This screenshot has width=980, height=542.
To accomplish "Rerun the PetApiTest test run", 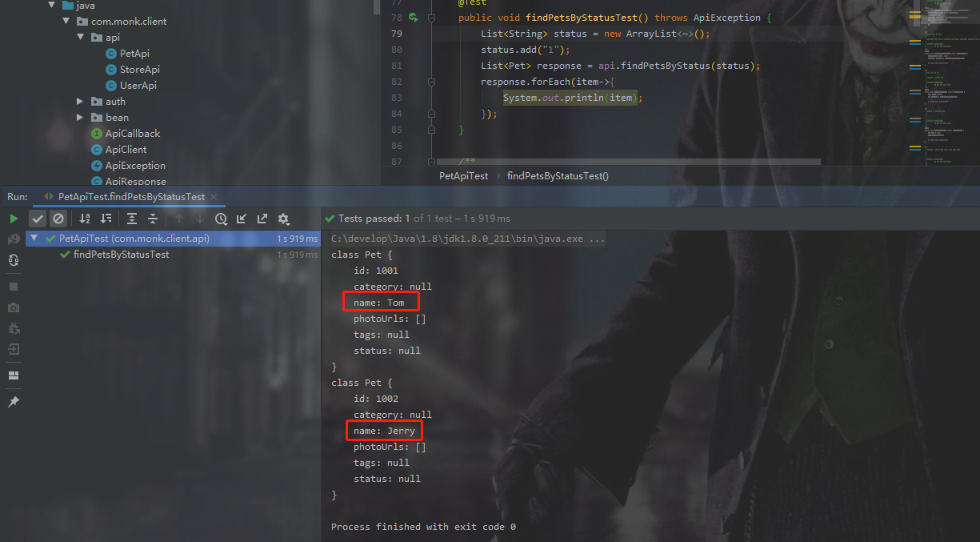I will (x=13, y=218).
